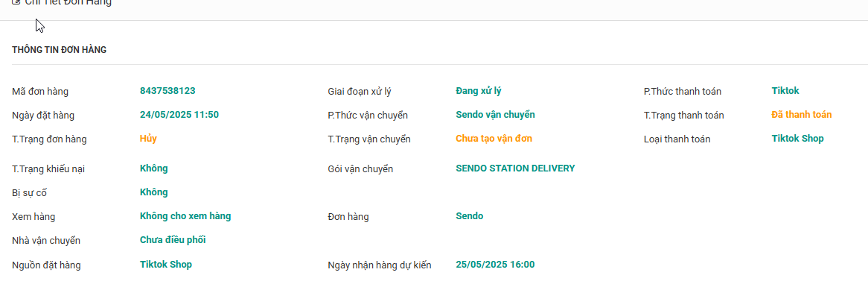Click the edit icon beside Chi Tiết Đơn Hàng

click(16, 2)
